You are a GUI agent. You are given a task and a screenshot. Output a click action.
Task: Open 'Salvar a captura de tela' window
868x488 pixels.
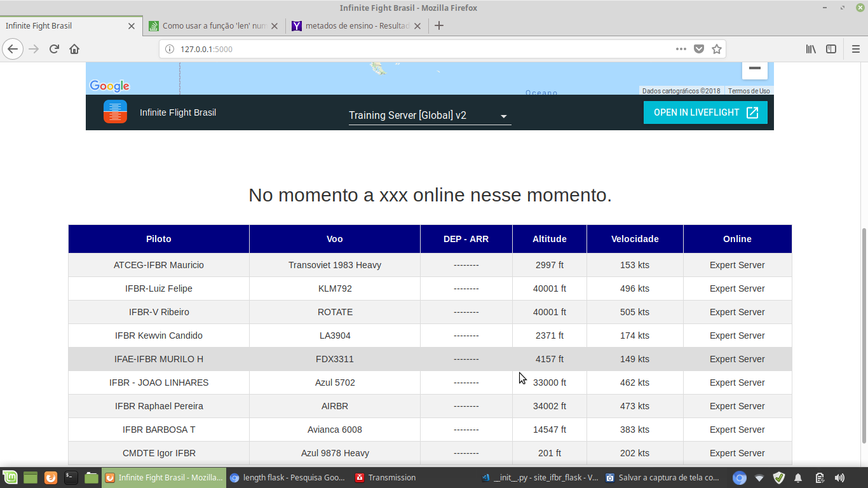point(664,478)
